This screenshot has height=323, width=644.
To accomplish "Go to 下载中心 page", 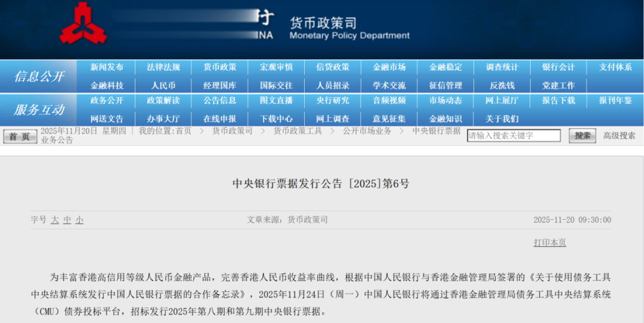I will pyautogui.click(x=277, y=119).
